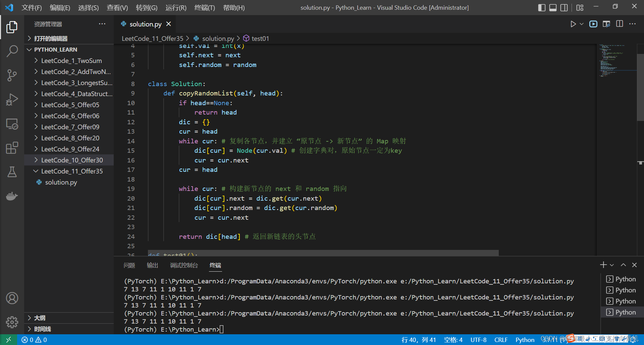Open Source Control view icon

12,75
